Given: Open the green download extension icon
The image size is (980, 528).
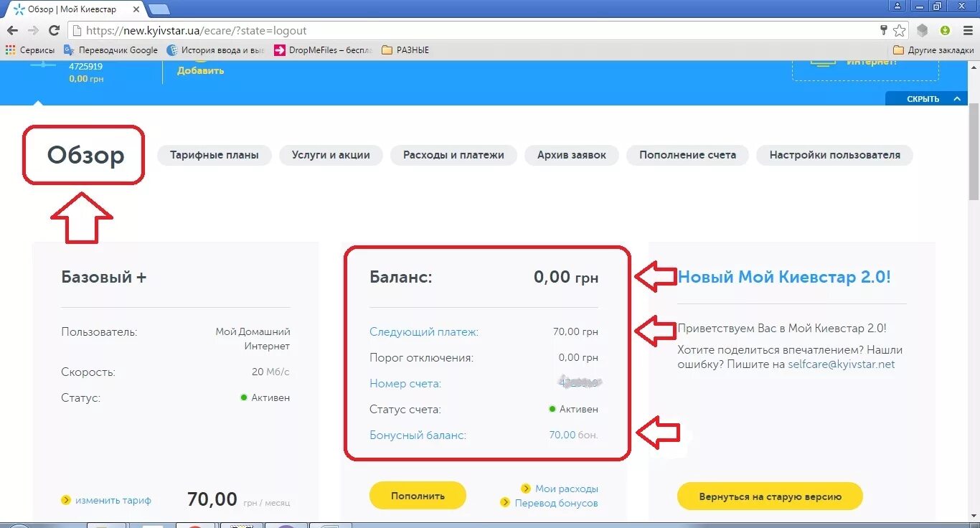Looking at the screenshot, I should (x=945, y=30).
